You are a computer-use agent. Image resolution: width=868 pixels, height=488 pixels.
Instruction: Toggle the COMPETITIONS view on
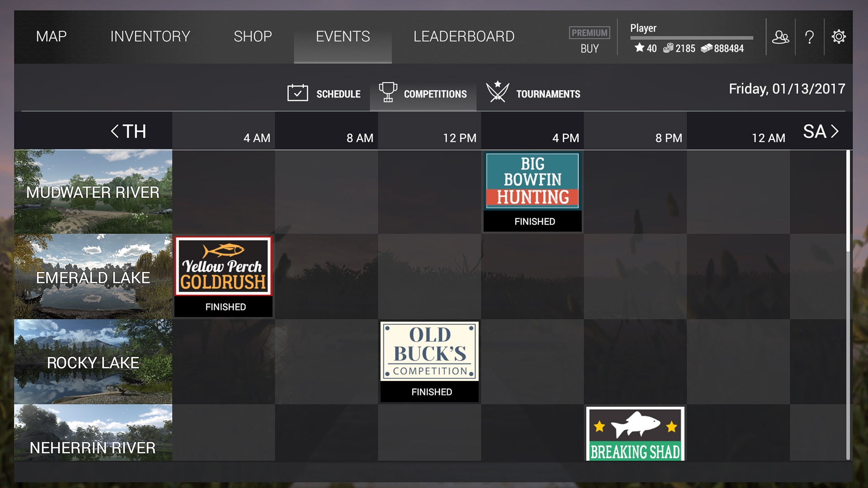[423, 94]
